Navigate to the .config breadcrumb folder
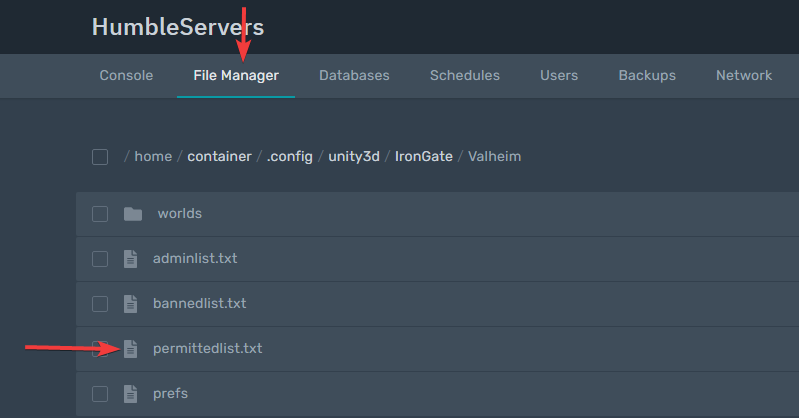Image resolution: width=799 pixels, height=418 pixels. [289, 156]
